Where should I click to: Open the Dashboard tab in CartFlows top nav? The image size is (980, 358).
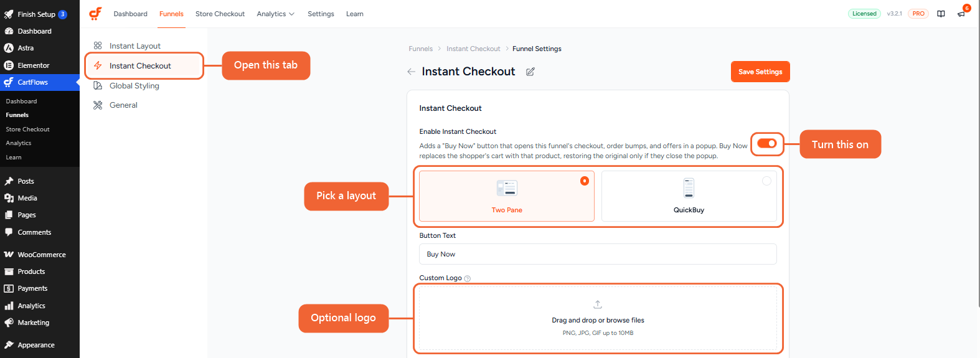pyautogui.click(x=131, y=14)
